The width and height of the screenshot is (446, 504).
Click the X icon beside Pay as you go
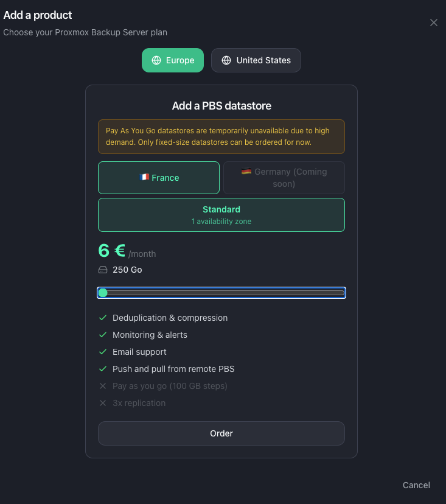(x=103, y=386)
